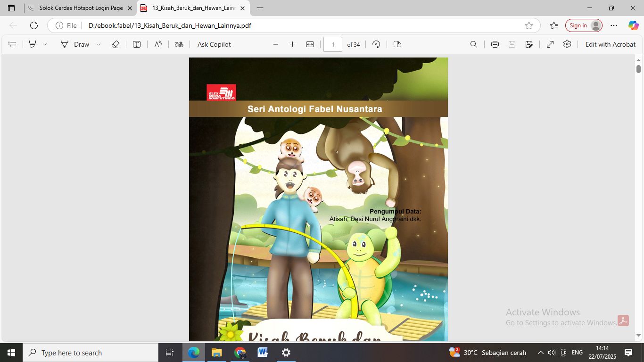The width and height of the screenshot is (644, 362).
Task: Expand the Draw options dropdown
Action: pyautogui.click(x=99, y=44)
